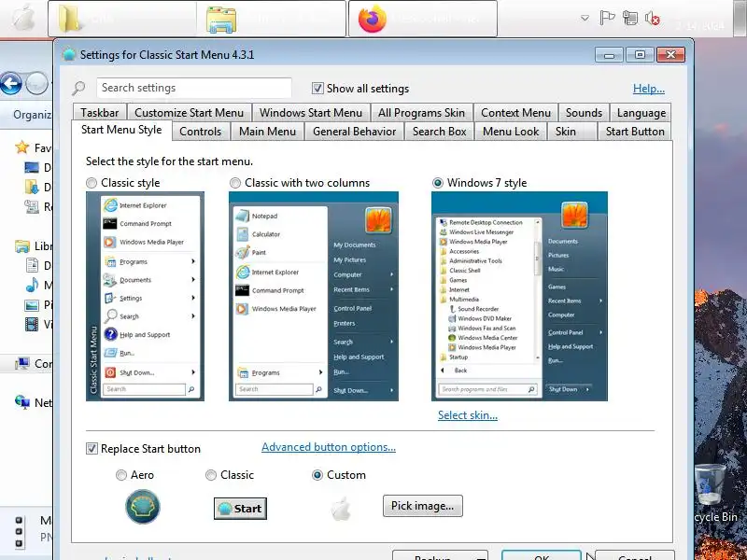
Task: Click the Explorer forward arrow button
Action: tap(36, 84)
